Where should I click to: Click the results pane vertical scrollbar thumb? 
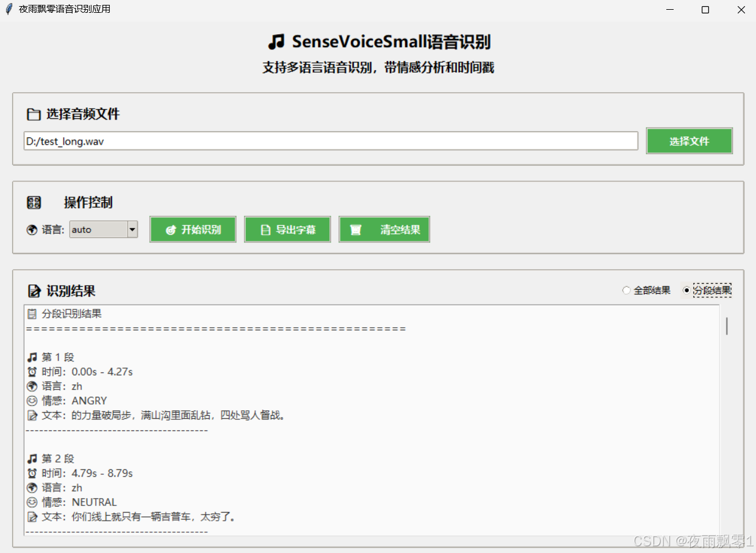[726, 326]
